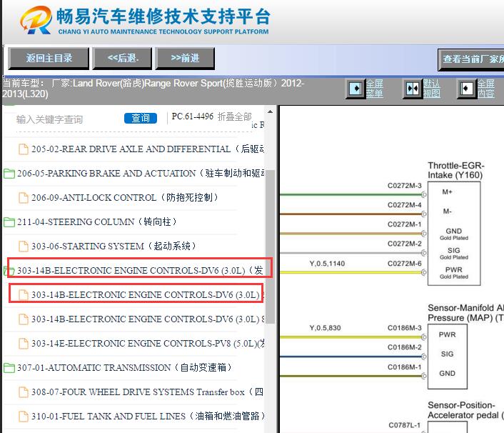
Task: Open 303-06-STARTING SYSTEM document
Action: pos(114,246)
